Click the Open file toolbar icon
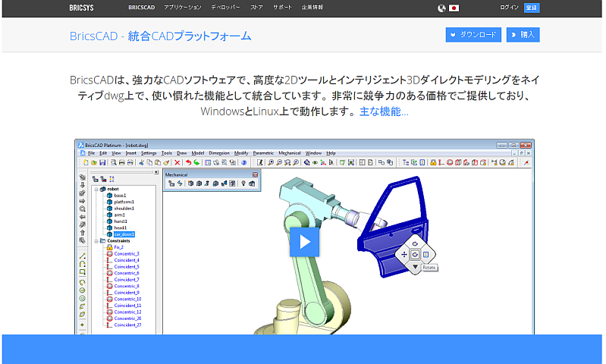606x364 pixels. coord(93,163)
